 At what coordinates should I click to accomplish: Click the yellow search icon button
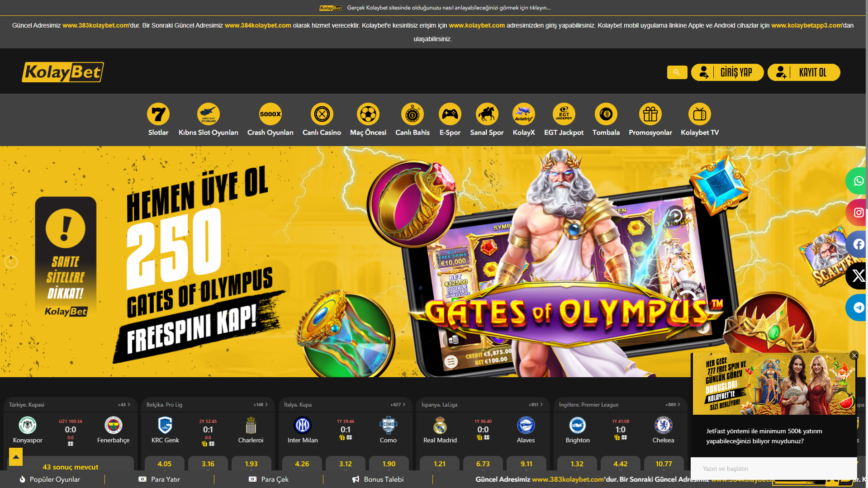pos(677,72)
